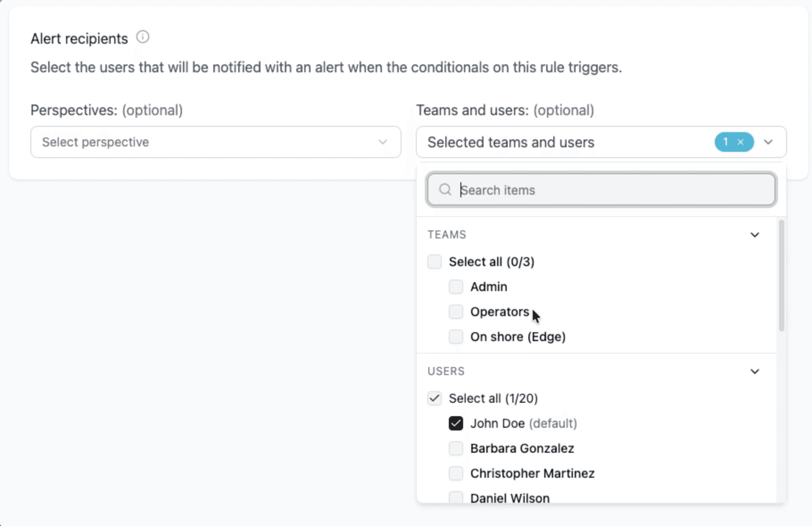Collapse the Users section chevron
Image resolution: width=812 pixels, height=526 pixels.
point(754,372)
